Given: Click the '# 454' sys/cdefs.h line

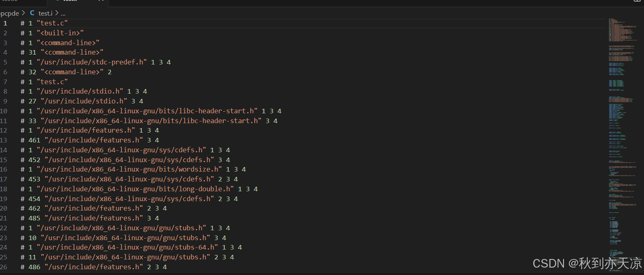Looking at the screenshot, I should [x=129, y=199].
